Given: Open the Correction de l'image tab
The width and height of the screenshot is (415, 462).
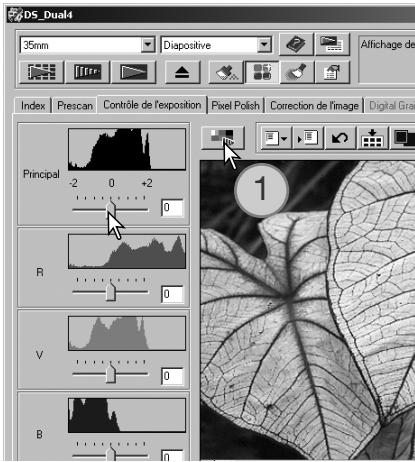Looking at the screenshot, I should click(x=314, y=106).
